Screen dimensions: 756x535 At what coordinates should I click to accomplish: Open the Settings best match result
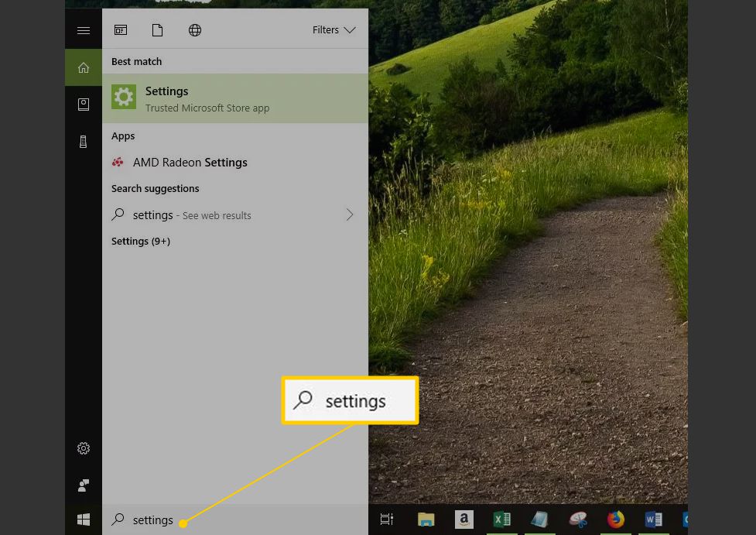pos(235,98)
